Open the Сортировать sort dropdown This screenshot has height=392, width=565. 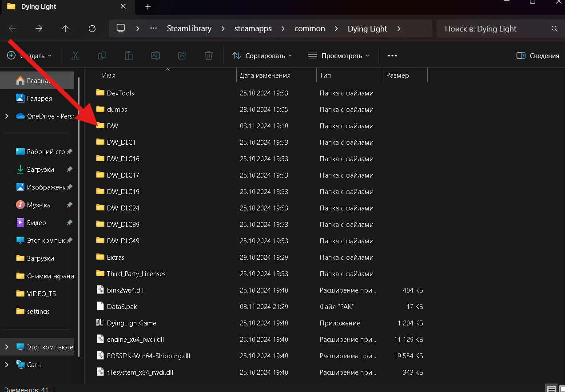(x=262, y=55)
